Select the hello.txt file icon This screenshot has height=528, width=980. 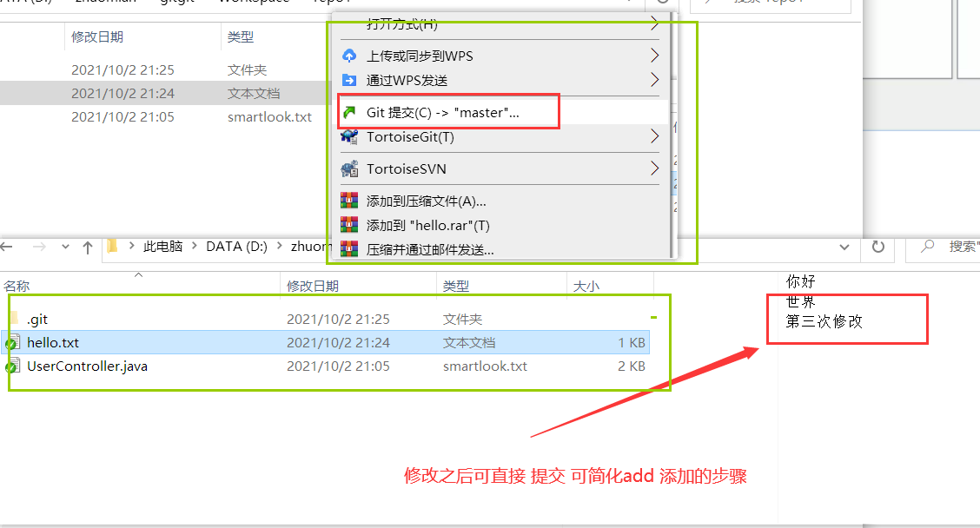(12, 342)
